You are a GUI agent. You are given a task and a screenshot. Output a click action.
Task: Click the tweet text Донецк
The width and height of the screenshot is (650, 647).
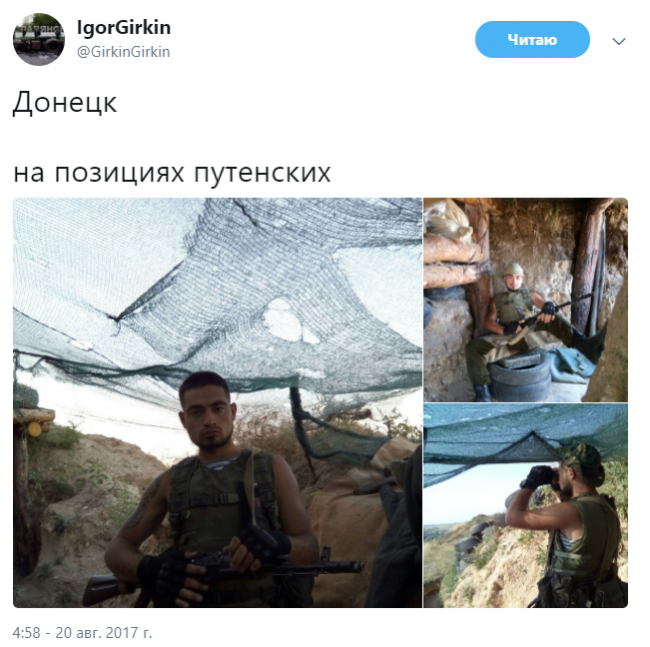(65, 102)
